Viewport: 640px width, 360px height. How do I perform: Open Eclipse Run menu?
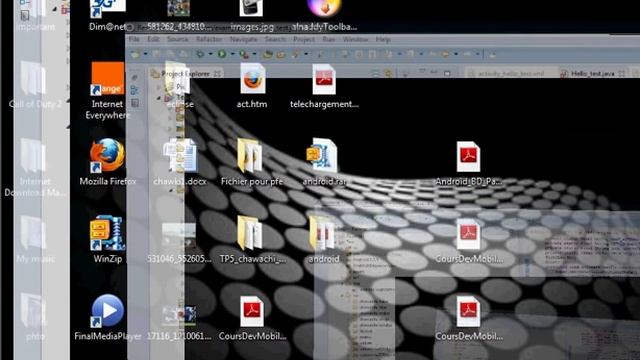tap(329, 39)
